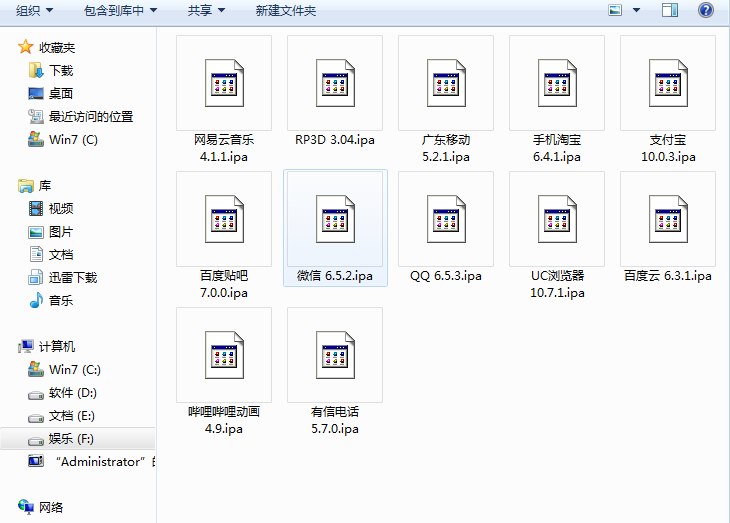Click the 网络 globe icon
Image resolution: width=730 pixels, height=523 pixels.
tap(26, 507)
